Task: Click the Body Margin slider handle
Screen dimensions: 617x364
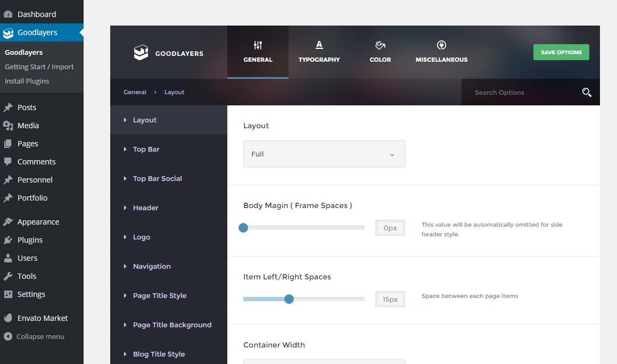Action: 243,228
